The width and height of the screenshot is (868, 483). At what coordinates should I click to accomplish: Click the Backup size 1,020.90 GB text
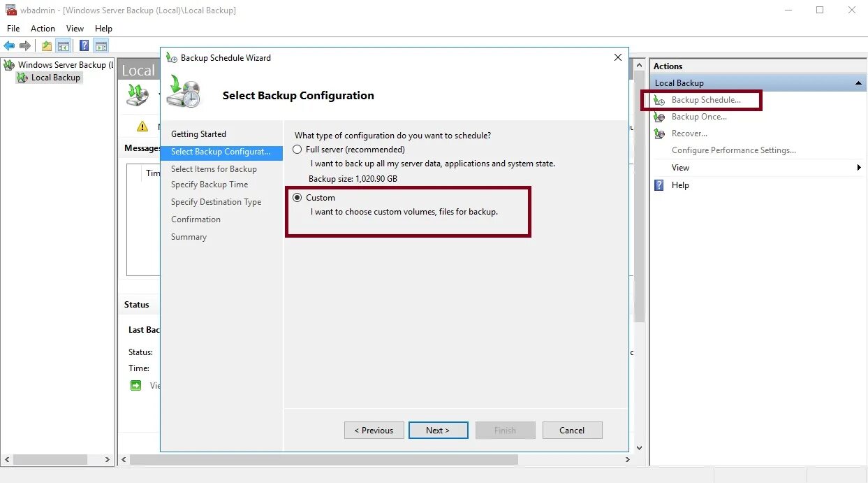coord(353,179)
